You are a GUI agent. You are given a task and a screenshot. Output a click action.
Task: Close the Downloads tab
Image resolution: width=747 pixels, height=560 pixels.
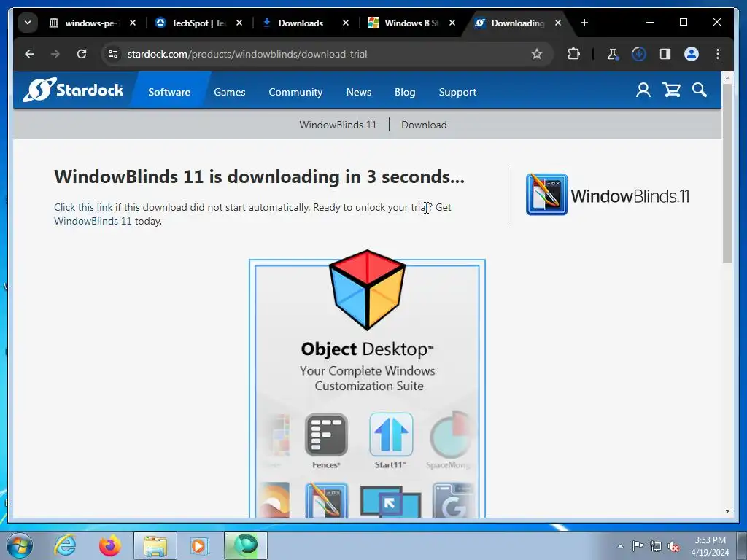click(346, 23)
